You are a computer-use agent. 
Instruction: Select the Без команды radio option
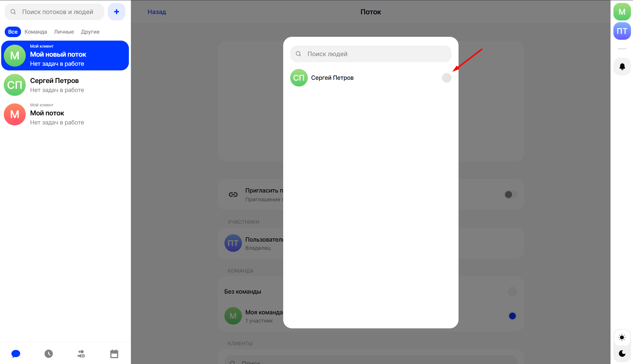pyautogui.click(x=512, y=292)
